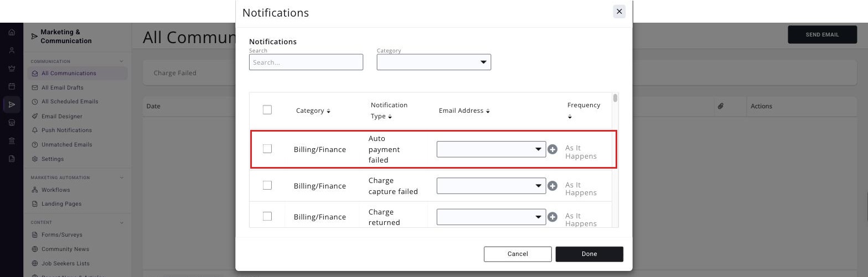Image resolution: width=868 pixels, height=277 pixels.
Task: Click the Unmatched Emails question icon
Action: click(35, 144)
